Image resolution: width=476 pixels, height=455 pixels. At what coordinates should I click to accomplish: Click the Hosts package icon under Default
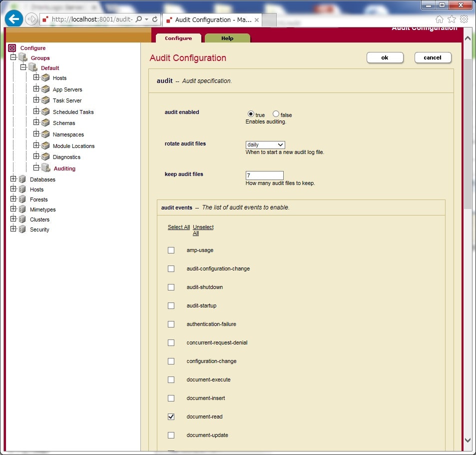(45, 78)
